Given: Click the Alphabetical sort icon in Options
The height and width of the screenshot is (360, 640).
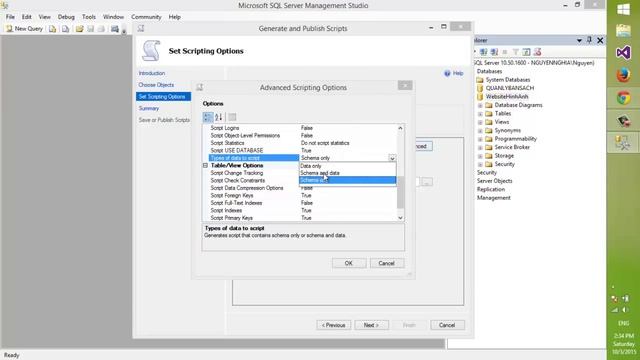Looking at the screenshot, I should (219, 117).
